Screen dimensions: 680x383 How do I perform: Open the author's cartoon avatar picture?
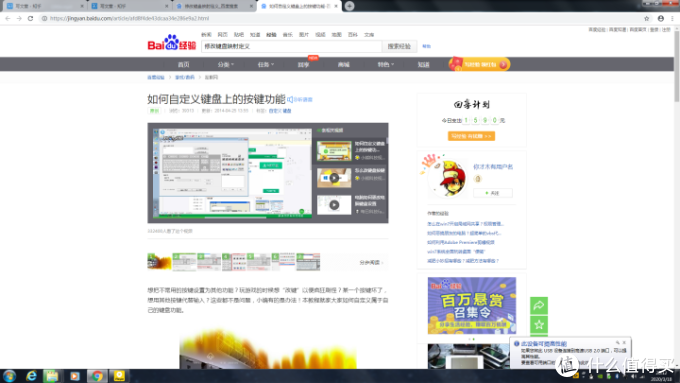pyautogui.click(x=447, y=178)
